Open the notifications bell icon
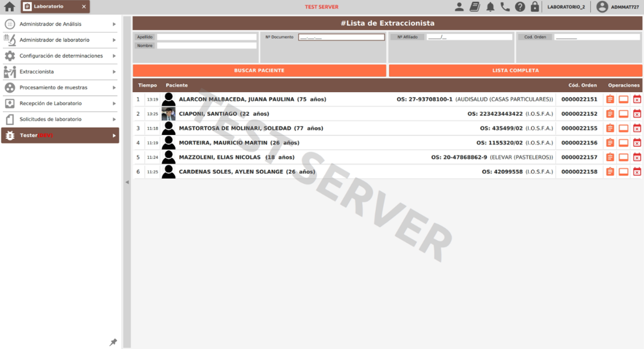This screenshot has width=644, height=349. pyautogui.click(x=490, y=6)
